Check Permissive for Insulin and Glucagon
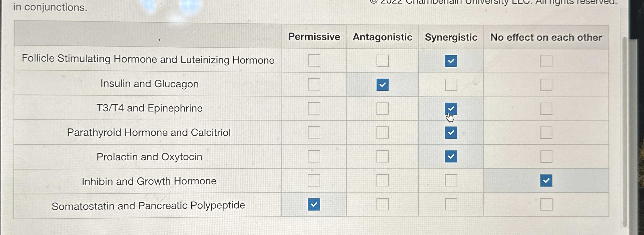Viewport: 644px width, 235px height. coord(314,84)
